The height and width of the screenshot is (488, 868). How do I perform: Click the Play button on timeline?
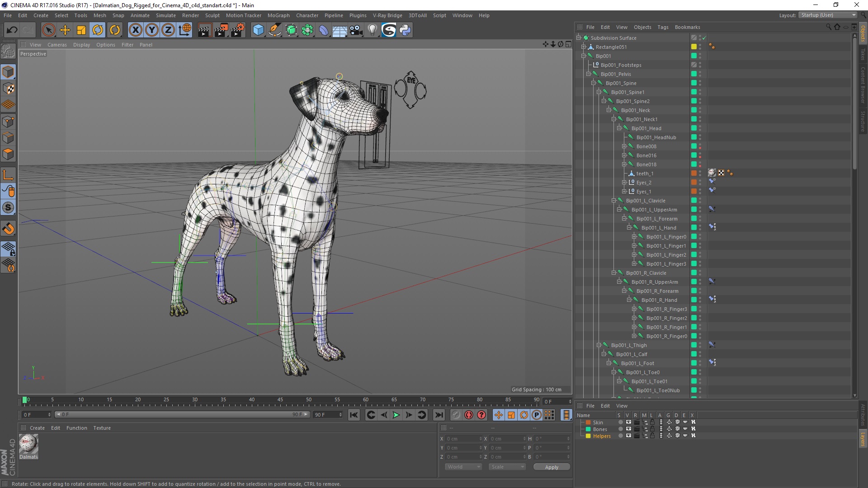[396, 415]
